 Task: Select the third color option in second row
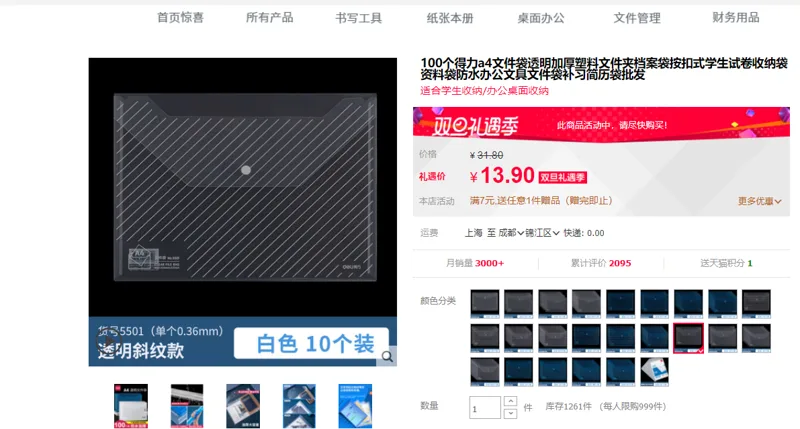coord(553,338)
